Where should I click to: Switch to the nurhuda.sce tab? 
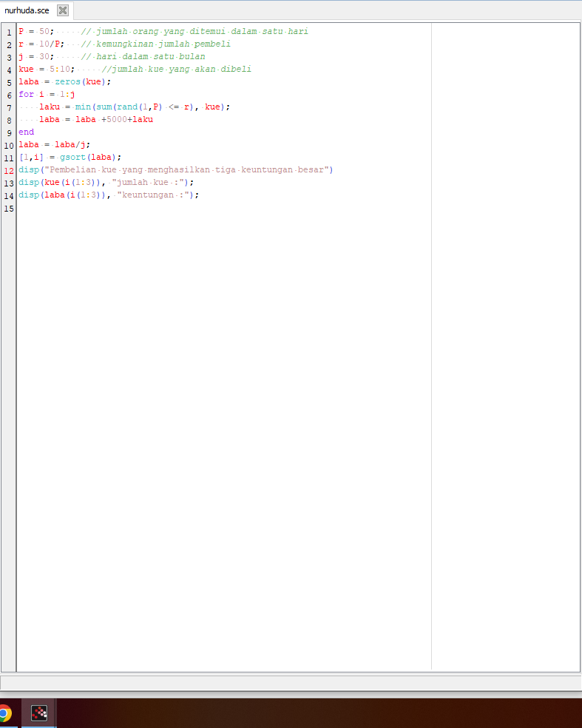[27, 10]
